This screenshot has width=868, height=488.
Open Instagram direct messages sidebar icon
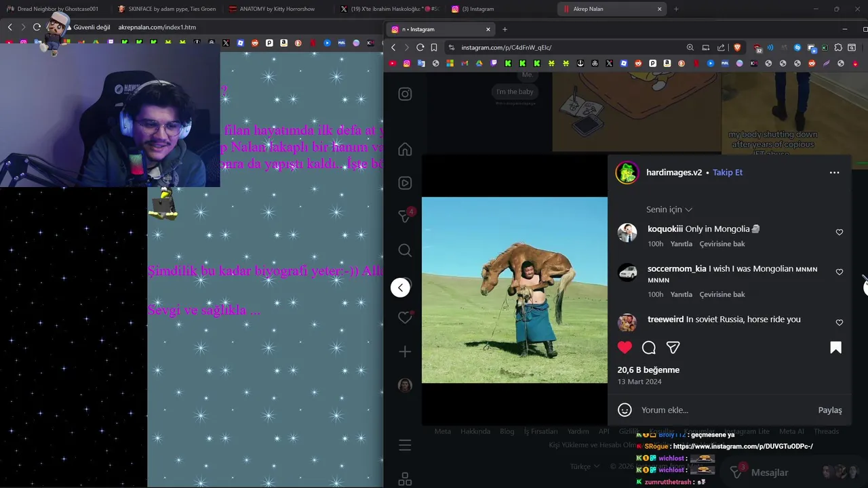coord(405,216)
